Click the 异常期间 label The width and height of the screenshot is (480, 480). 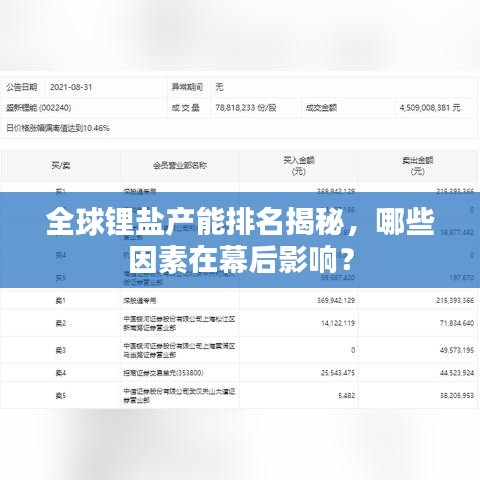(x=187, y=87)
